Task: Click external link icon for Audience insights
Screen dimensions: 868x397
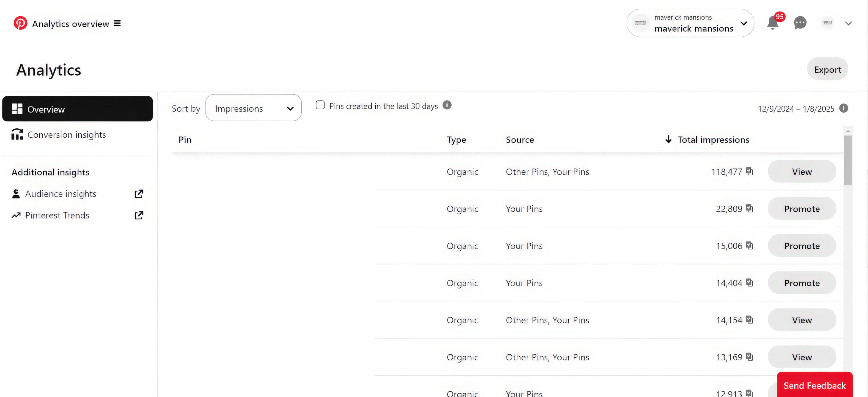Action: (x=139, y=194)
